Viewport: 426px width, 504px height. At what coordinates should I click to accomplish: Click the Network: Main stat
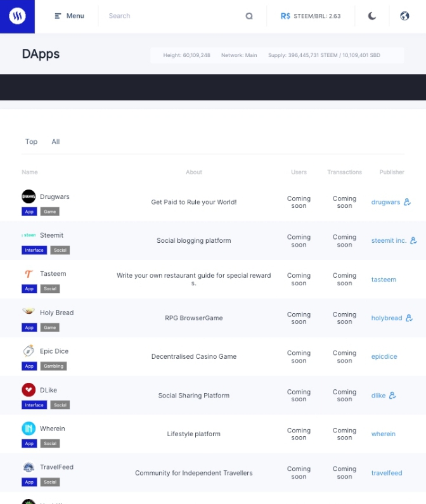239,55
